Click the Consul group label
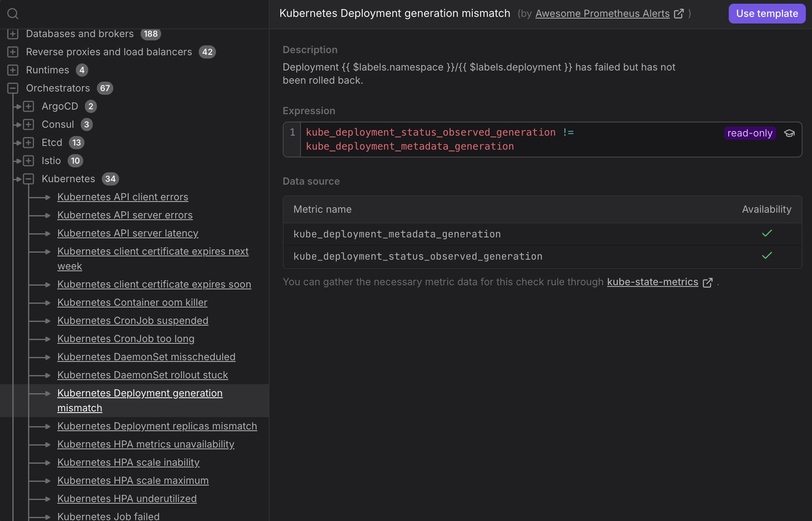 [58, 124]
